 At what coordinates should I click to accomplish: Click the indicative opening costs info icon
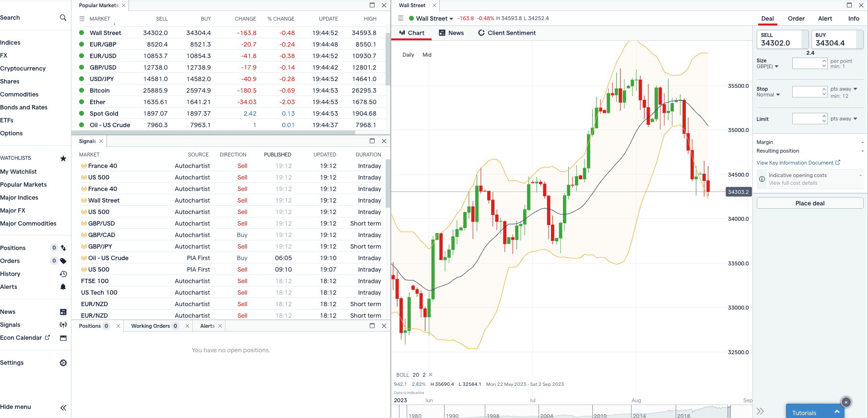(x=762, y=179)
